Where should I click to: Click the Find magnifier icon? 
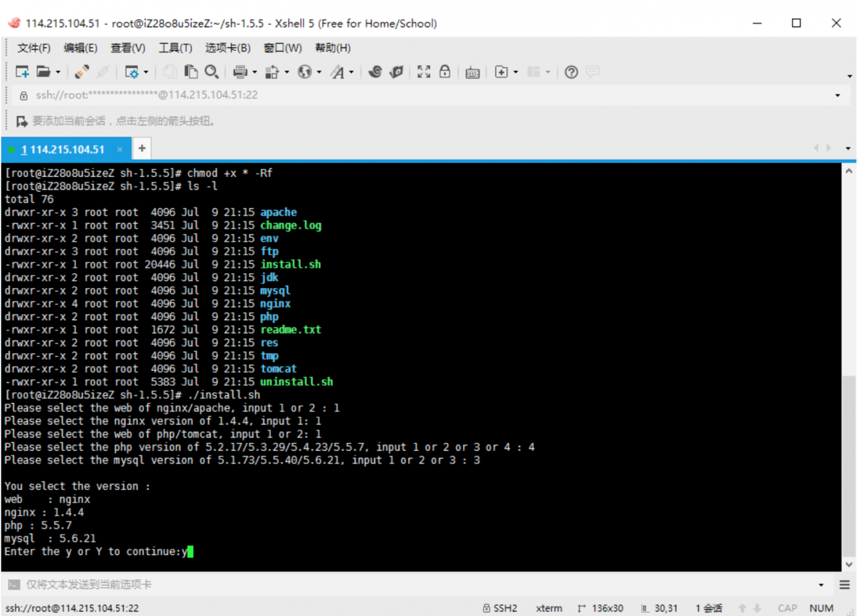point(212,72)
